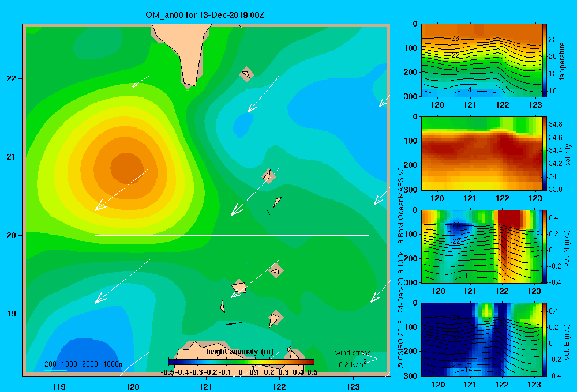Screen dimensions: 577x392
Task: Click the 26 contour label in the temperature panel
Action: 455,38
